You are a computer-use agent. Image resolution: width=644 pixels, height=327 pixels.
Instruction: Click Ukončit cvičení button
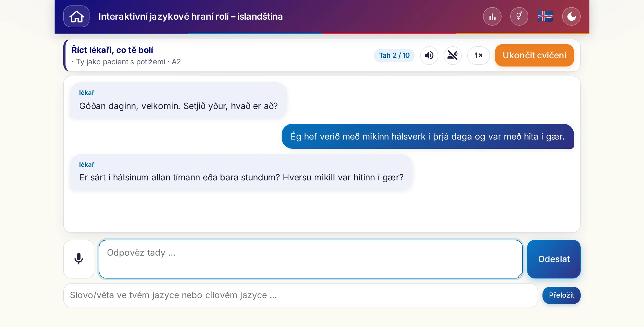point(535,55)
